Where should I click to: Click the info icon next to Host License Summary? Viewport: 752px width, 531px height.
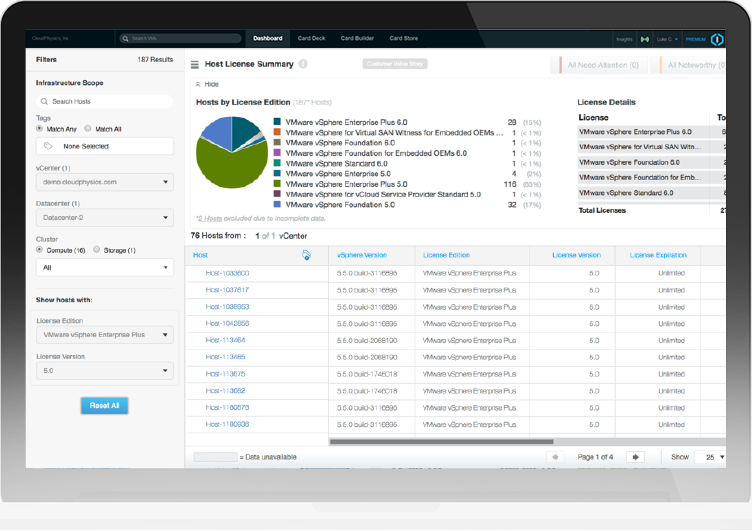303,64
